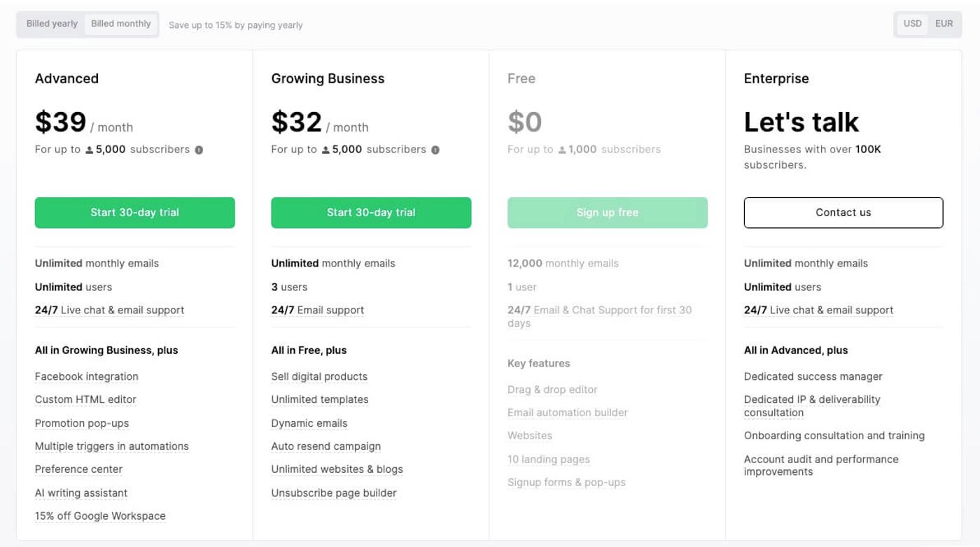
Task: Click Key features heading
Action: [539, 364]
